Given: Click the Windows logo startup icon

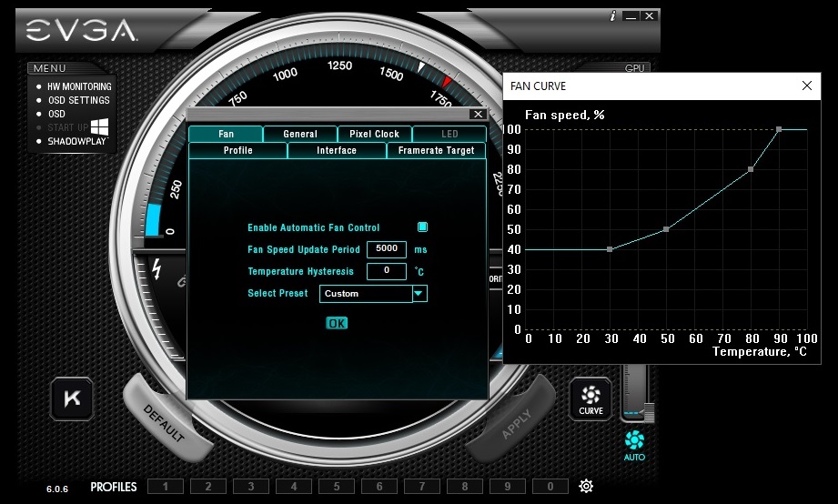Looking at the screenshot, I should pyautogui.click(x=100, y=127).
